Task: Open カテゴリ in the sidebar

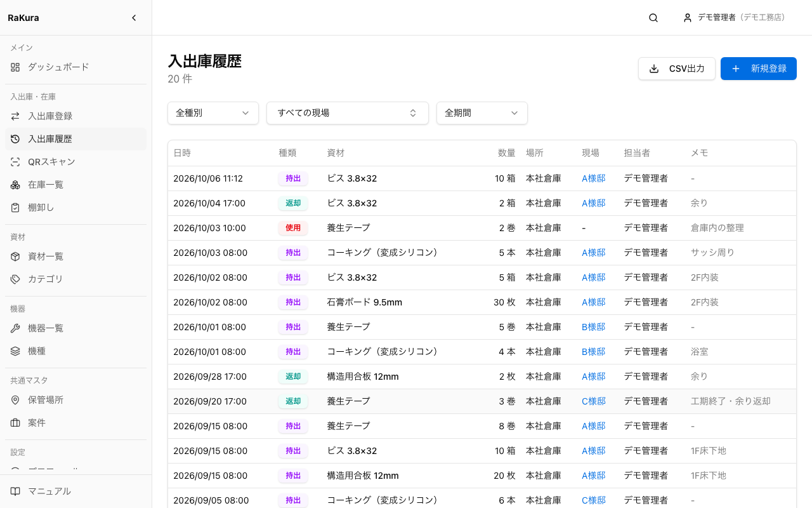Action: 75,279
